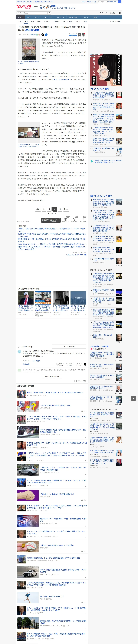
Task: Open related link about 米高騰 and 時給10円
Action: pos(52,235)
